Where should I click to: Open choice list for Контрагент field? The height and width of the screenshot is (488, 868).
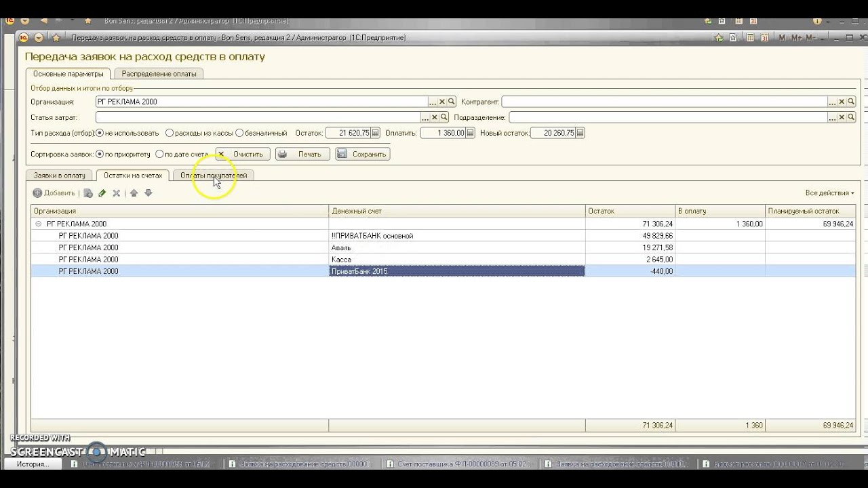[x=832, y=102]
